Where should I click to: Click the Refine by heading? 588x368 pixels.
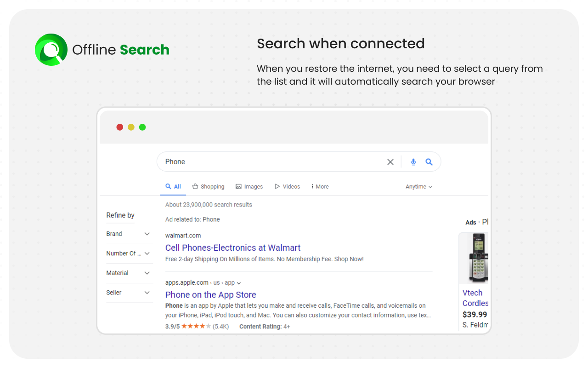click(x=120, y=215)
